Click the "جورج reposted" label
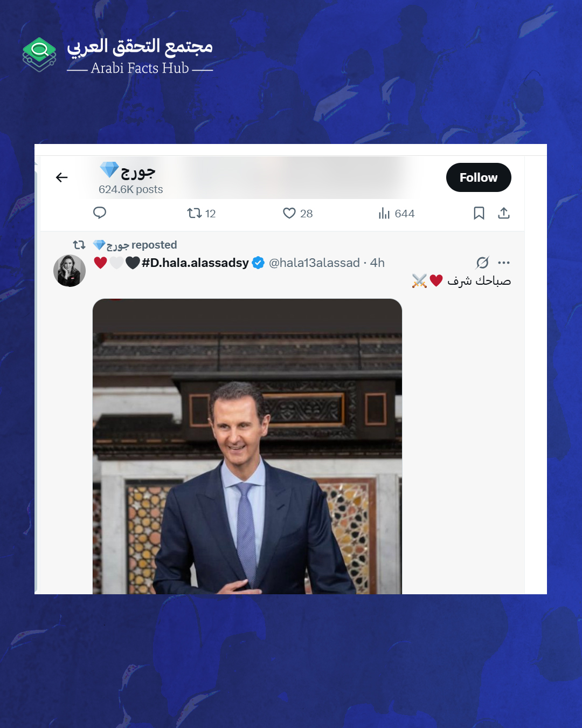Viewport: 582px width, 728px height. pos(135,245)
